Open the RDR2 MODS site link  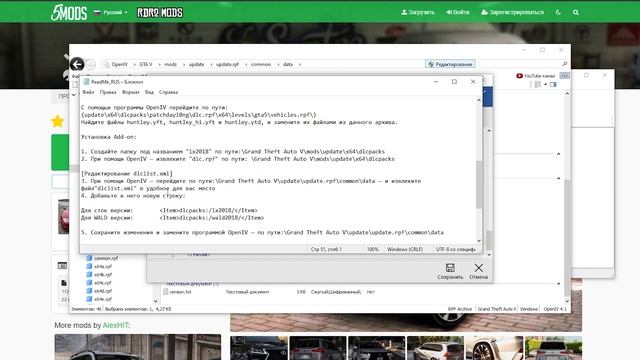click(160, 13)
